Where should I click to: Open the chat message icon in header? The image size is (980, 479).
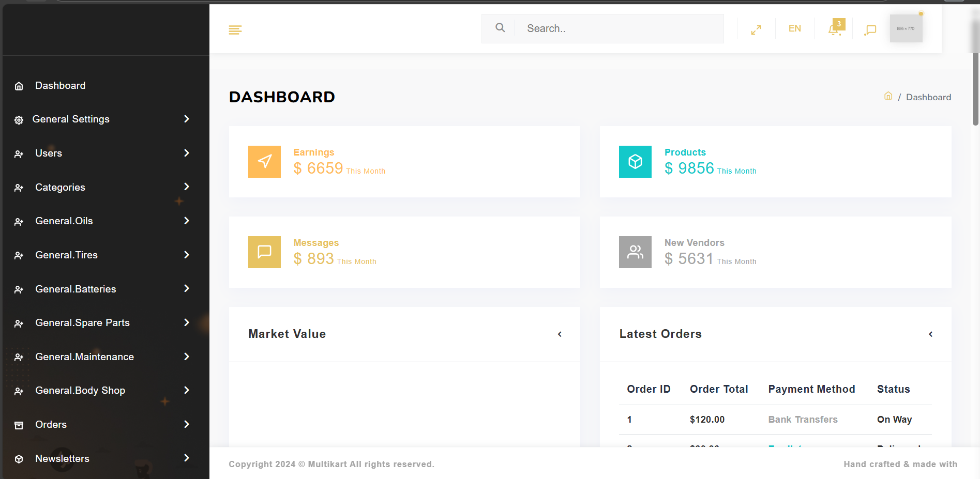(870, 30)
